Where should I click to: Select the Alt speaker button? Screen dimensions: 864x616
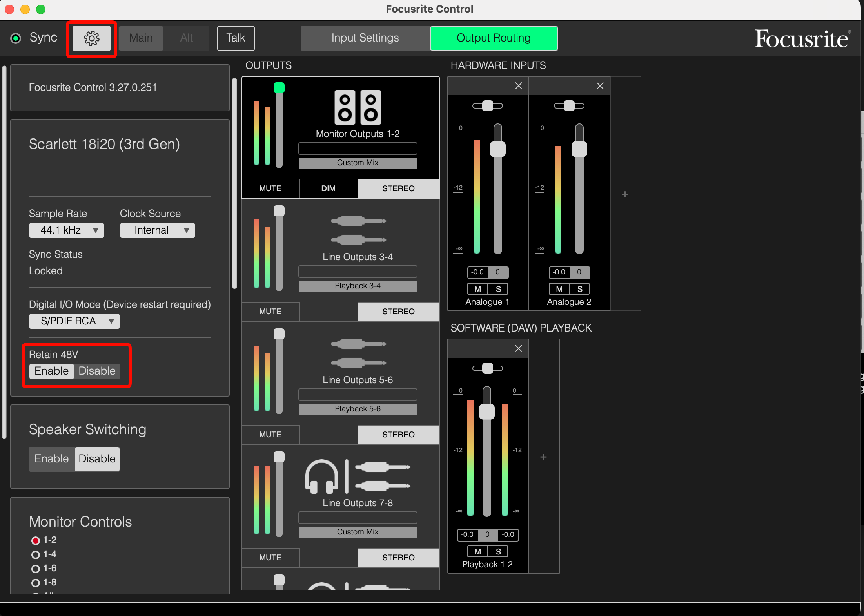pos(187,38)
